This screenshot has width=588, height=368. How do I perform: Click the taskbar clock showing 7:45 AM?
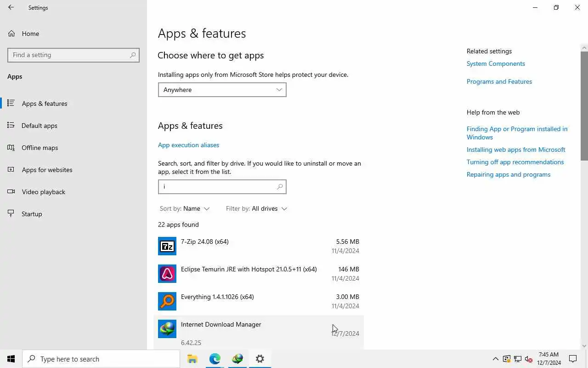click(549, 359)
